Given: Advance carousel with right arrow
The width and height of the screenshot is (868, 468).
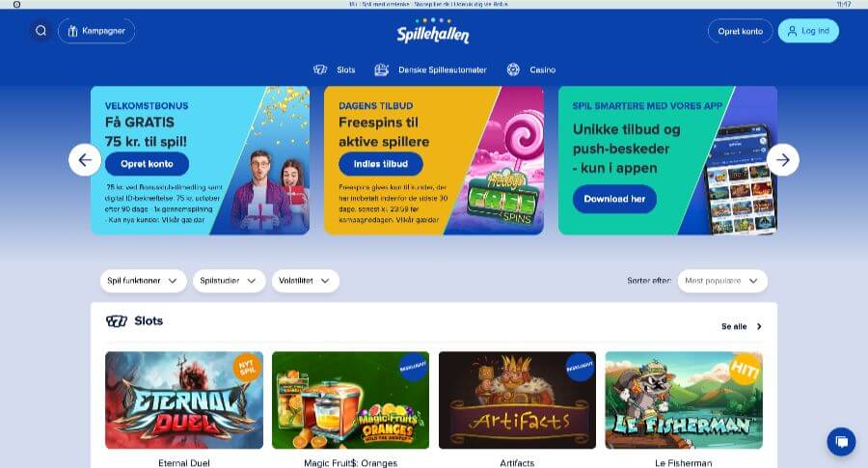Looking at the screenshot, I should click(783, 160).
